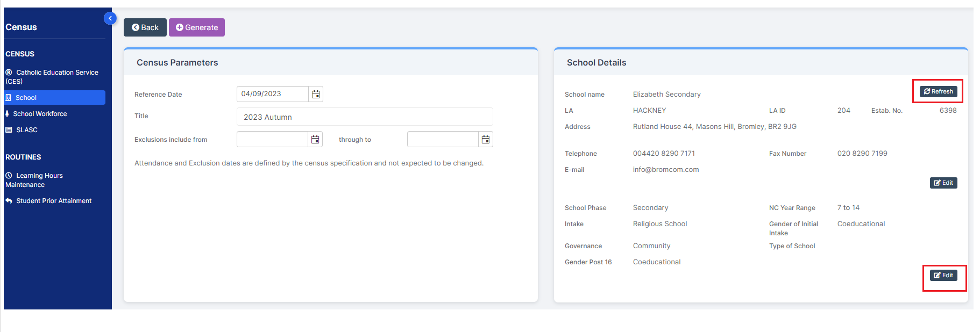Viewport: 980px width, 332px height.
Task: Click the Title field showing 2023 Autumn
Action: 365,117
